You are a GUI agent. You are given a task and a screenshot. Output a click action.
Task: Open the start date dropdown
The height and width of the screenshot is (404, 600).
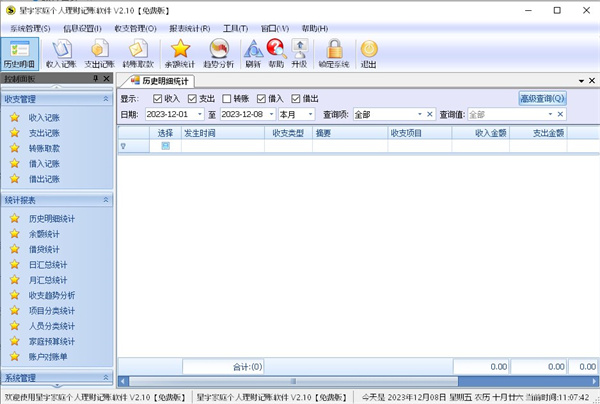coord(197,115)
